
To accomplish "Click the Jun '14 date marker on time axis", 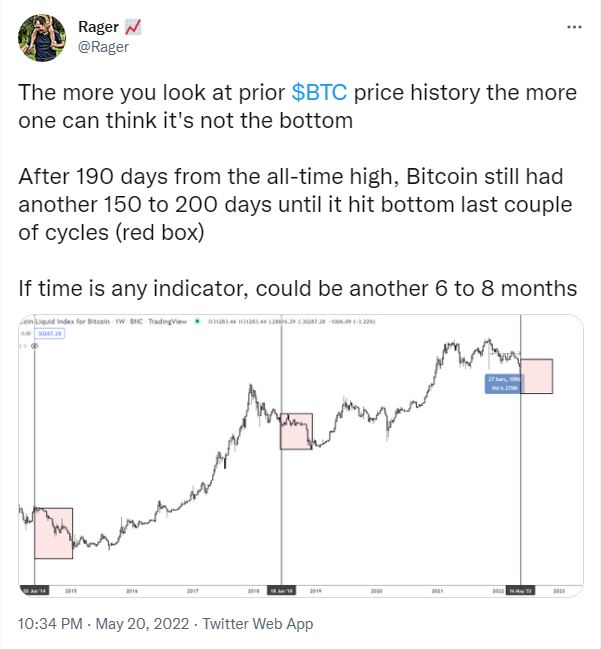I will [34, 591].
